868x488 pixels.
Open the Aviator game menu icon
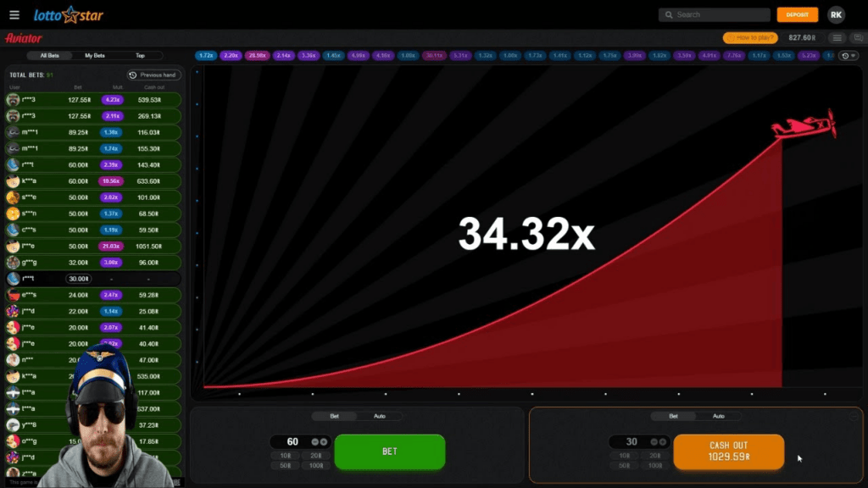pos(837,37)
